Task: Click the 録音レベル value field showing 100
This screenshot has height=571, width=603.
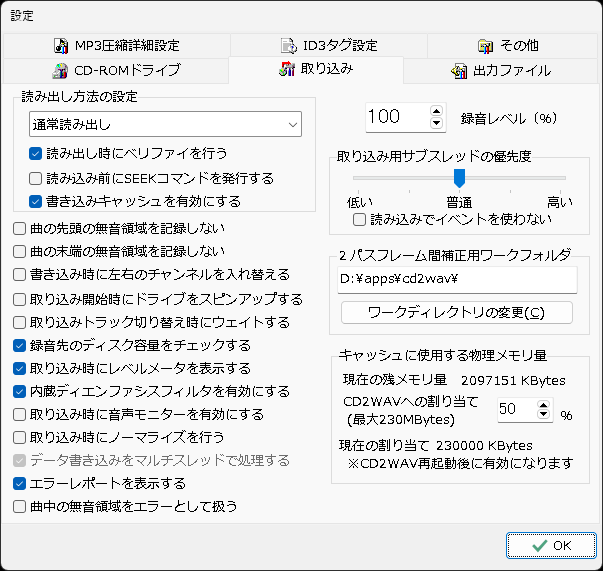Action: [398, 117]
